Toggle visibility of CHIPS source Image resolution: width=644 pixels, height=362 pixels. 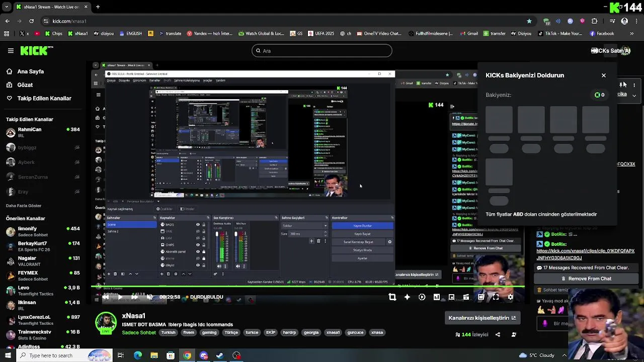coord(198,245)
